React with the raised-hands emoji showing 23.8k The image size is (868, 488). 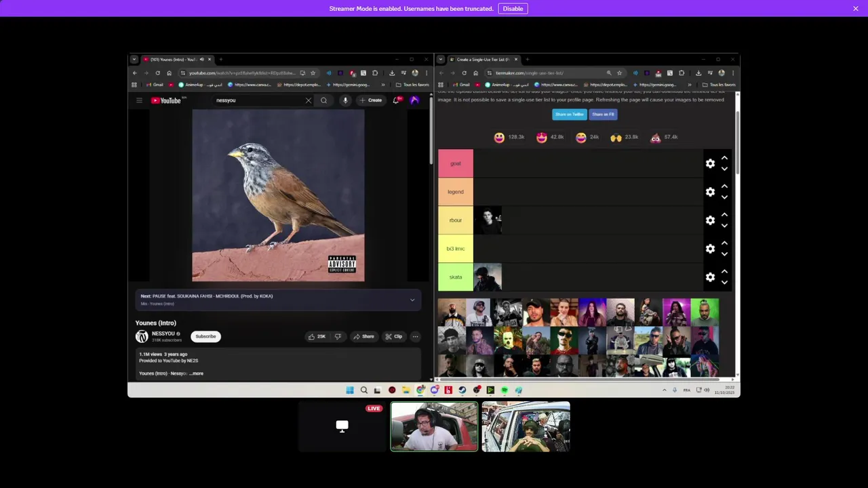pyautogui.click(x=616, y=138)
